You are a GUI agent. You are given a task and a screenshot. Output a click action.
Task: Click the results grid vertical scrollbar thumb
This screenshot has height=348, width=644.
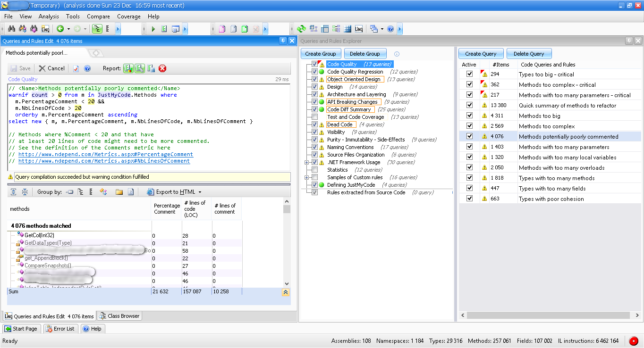(x=286, y=209)
